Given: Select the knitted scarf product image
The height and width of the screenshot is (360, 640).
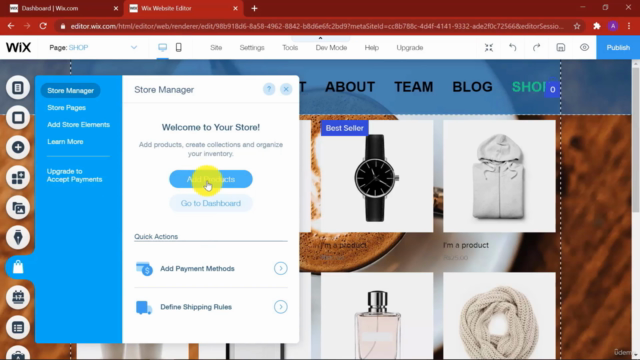Looking at the screenshot, I should pyautogui.click(x=499, y=316).
